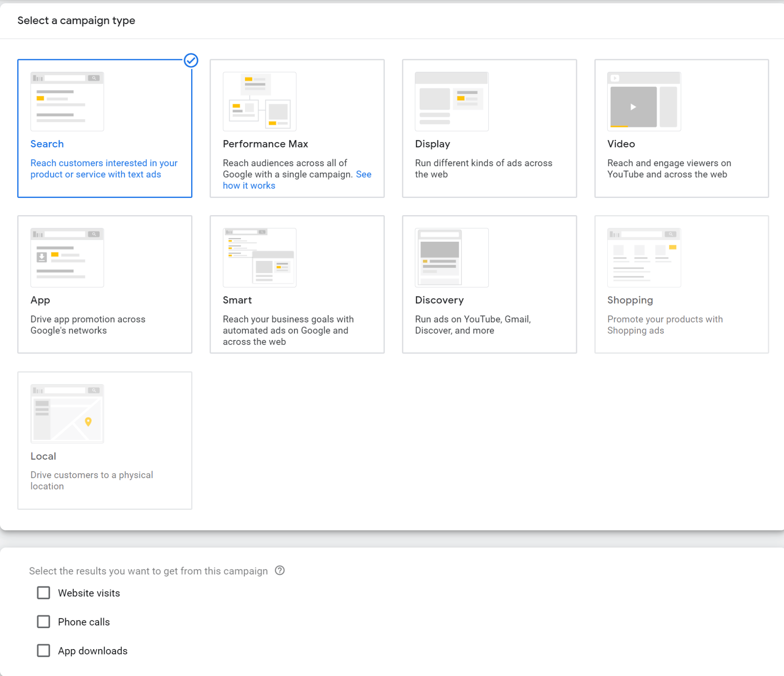The height and width of the screenshot is (676, 784).
Task: Open help icon beside results question
Action: point(280,570)
